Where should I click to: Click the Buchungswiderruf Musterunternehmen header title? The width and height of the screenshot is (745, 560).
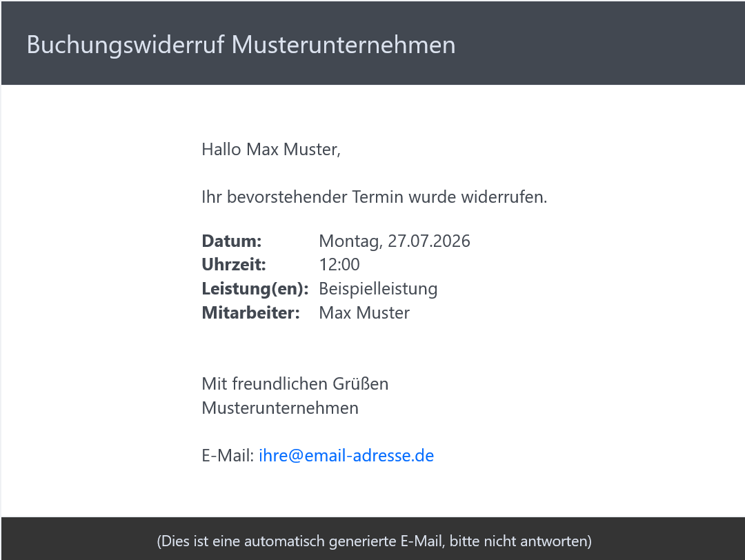click(241, 45)
